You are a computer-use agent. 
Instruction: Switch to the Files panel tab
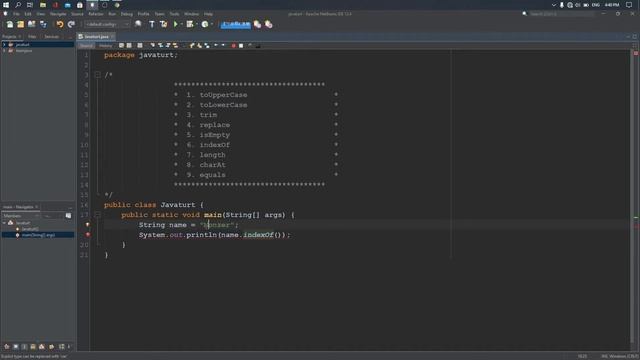[x=32, y=37]
